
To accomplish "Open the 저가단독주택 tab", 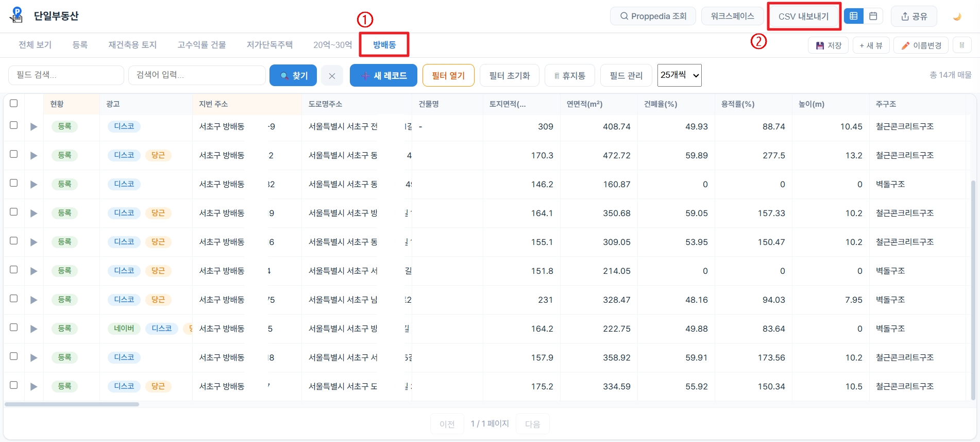I will [x=269, y=45].
